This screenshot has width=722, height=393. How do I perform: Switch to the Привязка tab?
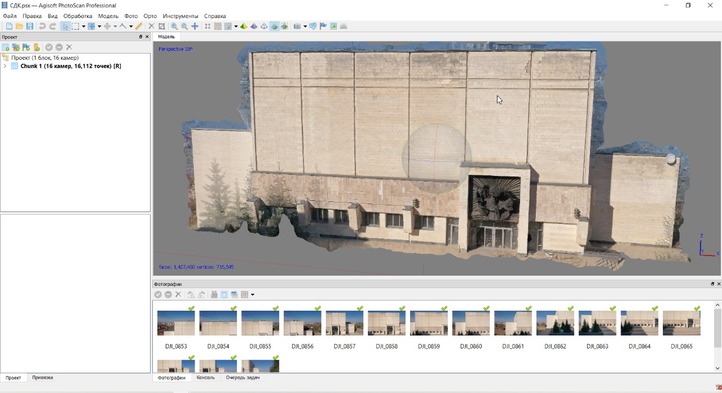(42, 377)
